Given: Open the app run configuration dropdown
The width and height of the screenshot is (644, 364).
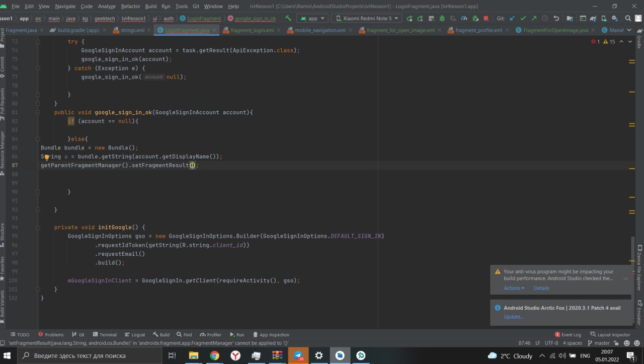Looking at the screenshot, I should pyautogui.click(x=312, y=18).
